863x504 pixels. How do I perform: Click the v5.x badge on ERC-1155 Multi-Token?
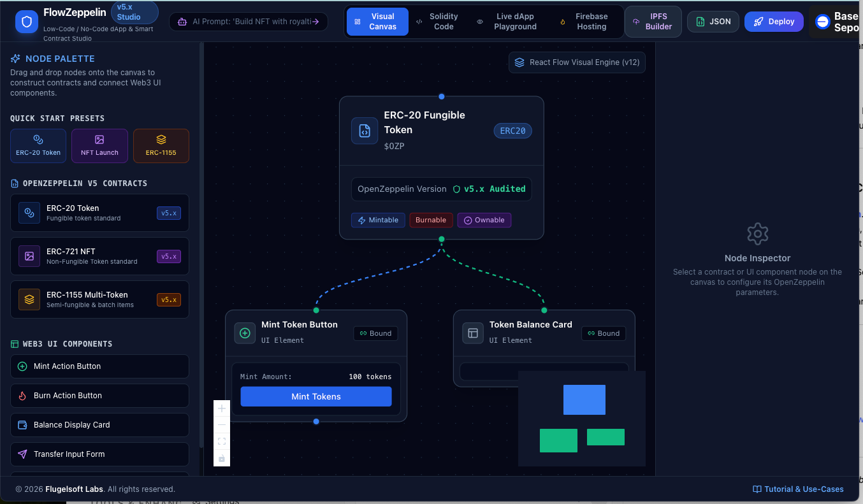[169, 299]
